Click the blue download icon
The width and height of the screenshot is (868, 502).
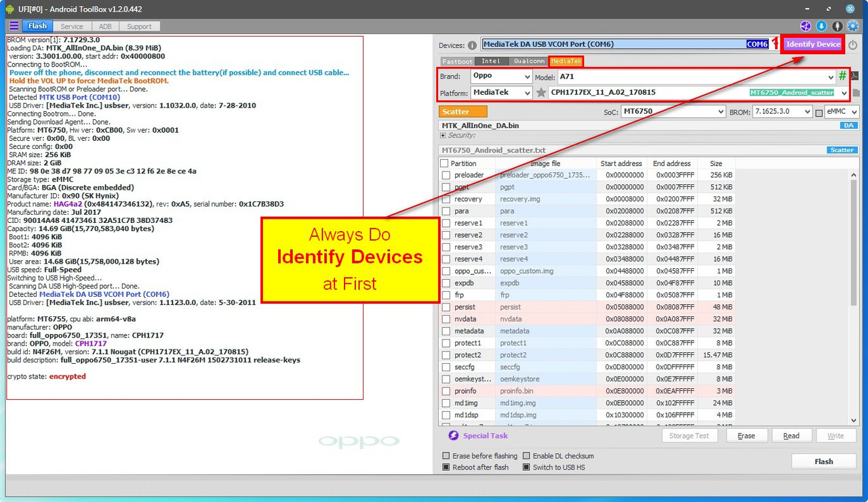(821, 26)
